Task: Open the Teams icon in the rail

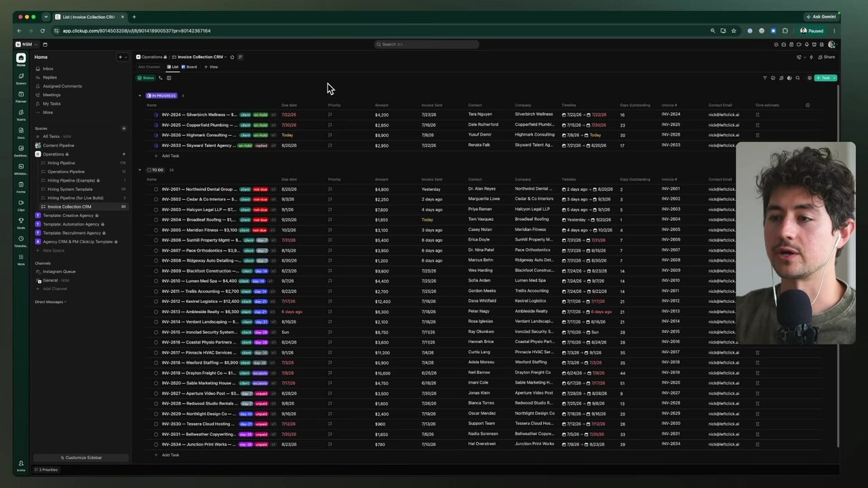Action: tap(21, 114)
